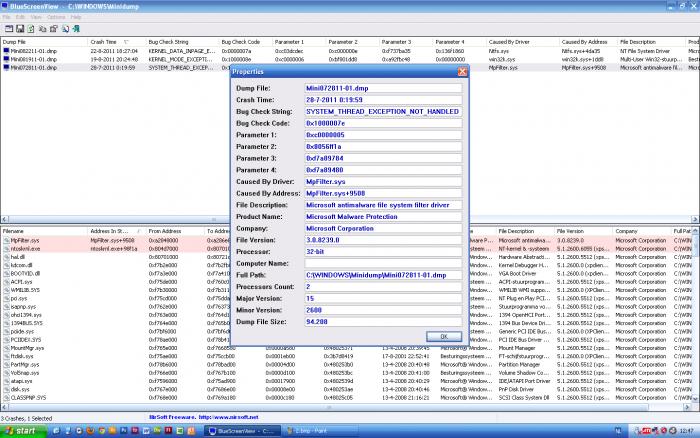
Task: Launch Firefox from the quick launch bar
Action: pyautogui.click(x=91, y=431)
